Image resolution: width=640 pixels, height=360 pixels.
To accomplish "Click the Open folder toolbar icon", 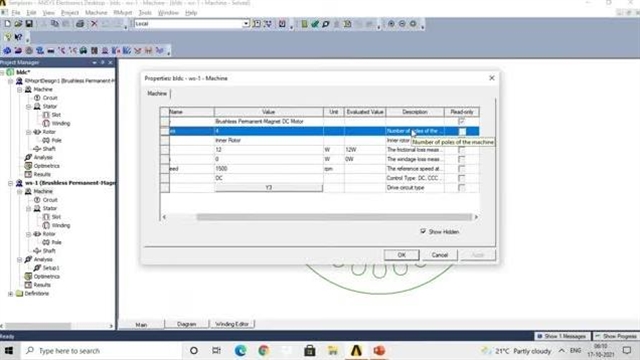I will click(18, 24).
